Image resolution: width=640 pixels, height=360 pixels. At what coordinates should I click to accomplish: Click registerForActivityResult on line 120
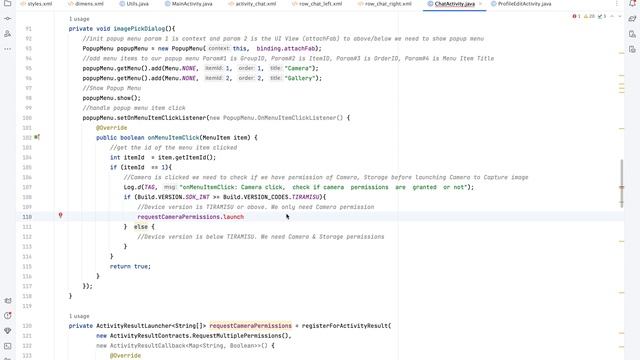click(344, 326)
